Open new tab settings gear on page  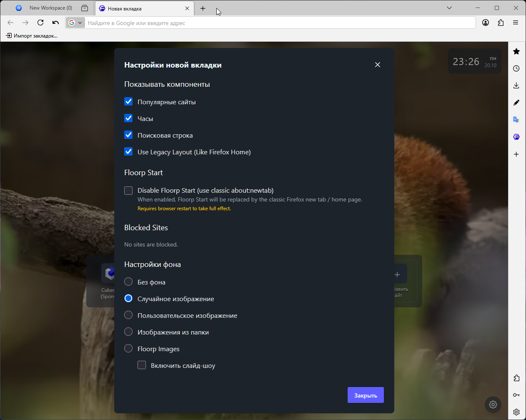[x=493, y=405]
